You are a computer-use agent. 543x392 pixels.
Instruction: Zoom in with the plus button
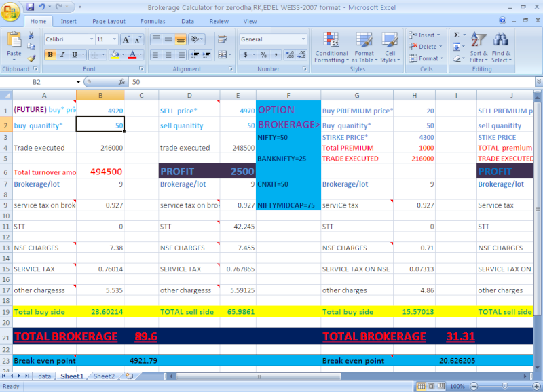pos(536,386)
